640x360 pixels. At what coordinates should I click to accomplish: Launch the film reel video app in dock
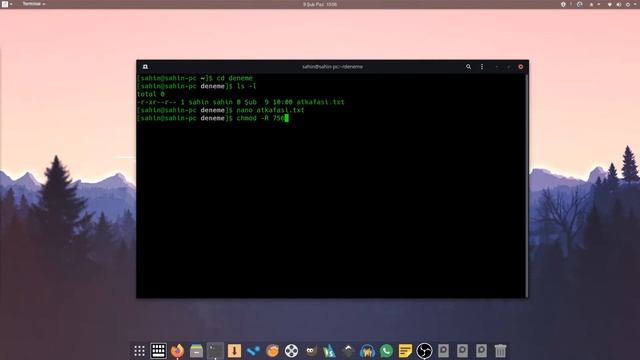pos(291,351)
